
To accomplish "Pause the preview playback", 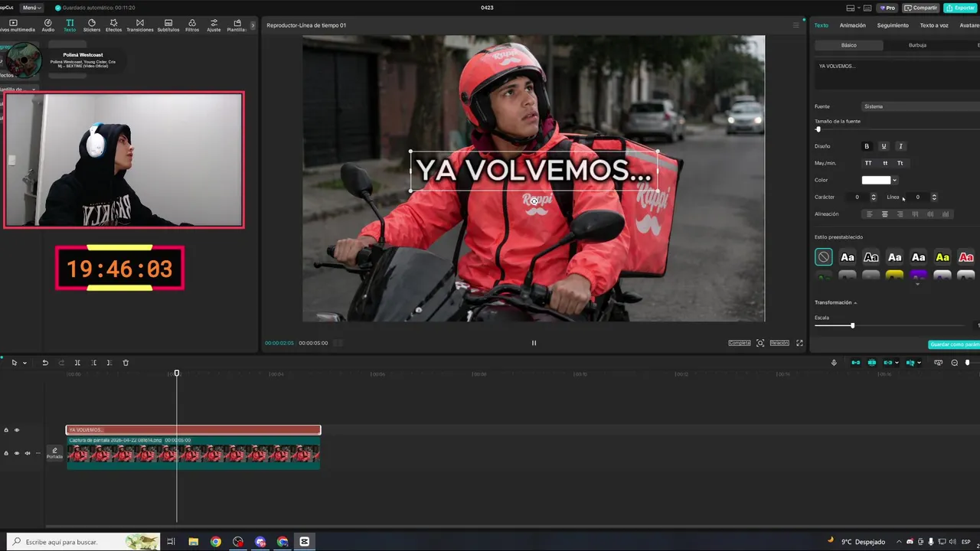I will pos(534,343).
